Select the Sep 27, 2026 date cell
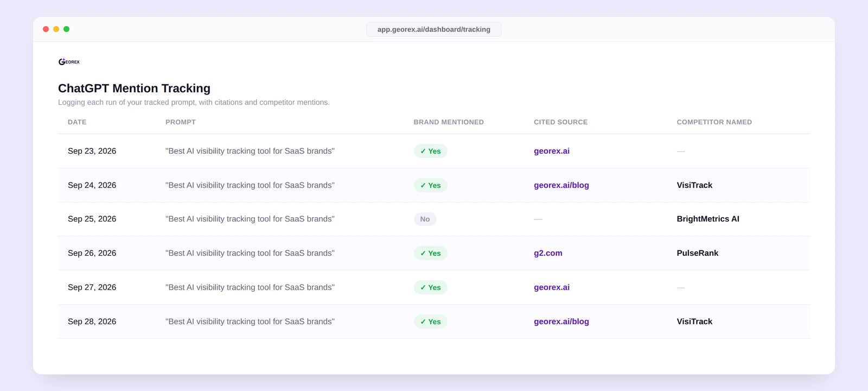Viewport: 868px width, 391px height. click(92, 287)
